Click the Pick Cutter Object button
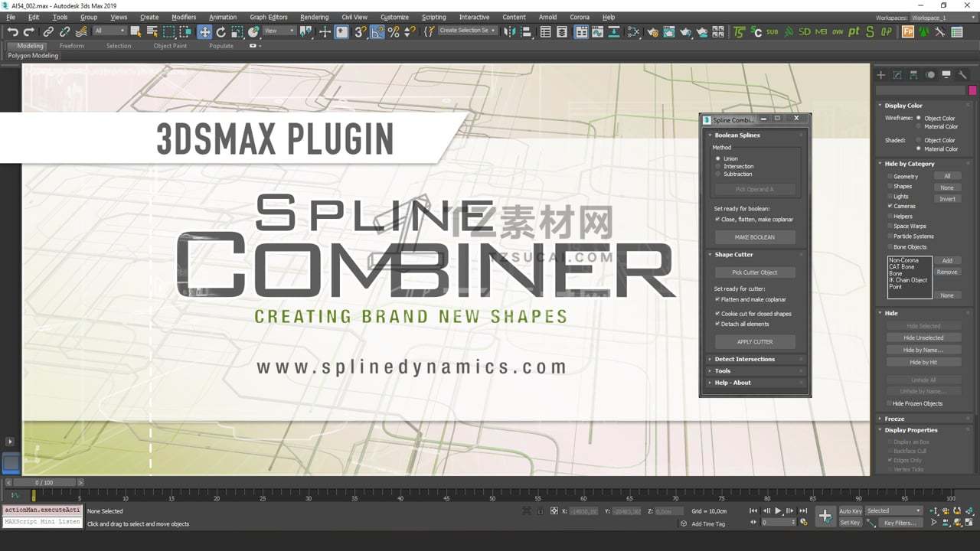The image size is (980, 551). (x=755, y=272)
